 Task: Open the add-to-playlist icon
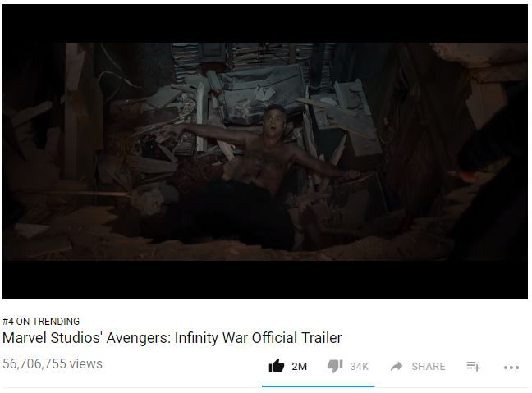pyautogui.click(x=474, y=366)
